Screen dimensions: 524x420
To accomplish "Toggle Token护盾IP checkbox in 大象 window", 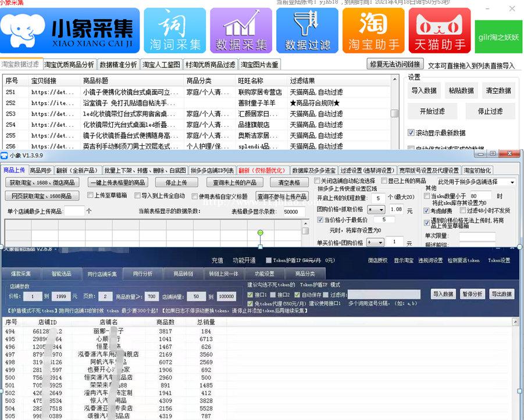I will pos(269,260).
